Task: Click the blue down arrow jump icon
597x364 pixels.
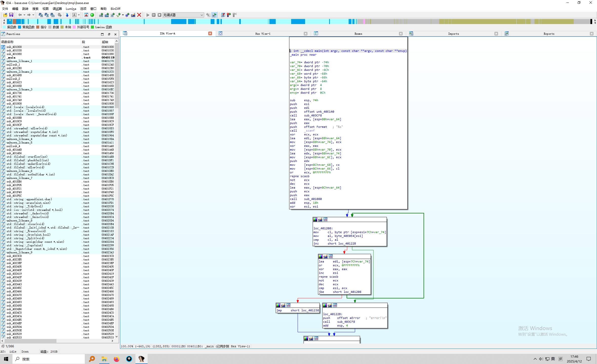Action: (x=67, y=15)
